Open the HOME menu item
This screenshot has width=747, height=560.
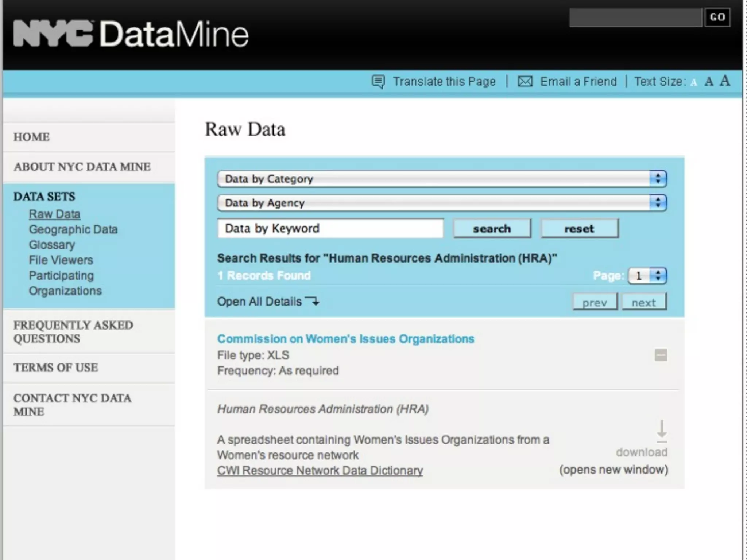point(32,137)
